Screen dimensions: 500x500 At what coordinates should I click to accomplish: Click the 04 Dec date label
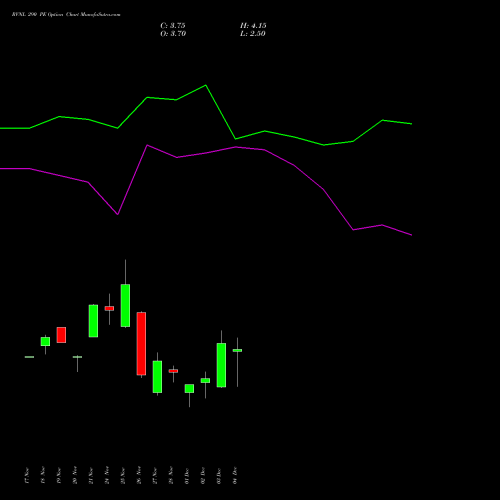tap(235, 476)
